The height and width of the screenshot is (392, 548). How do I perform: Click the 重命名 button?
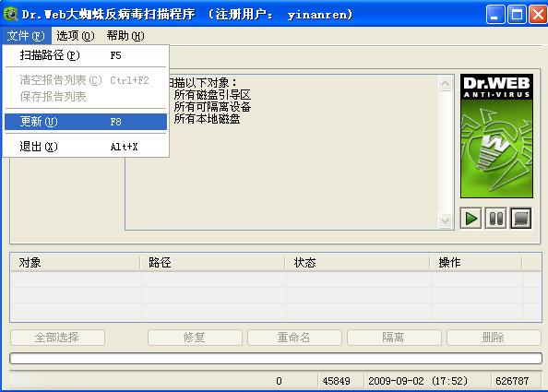pyautogui.click(x=294, y=338)
